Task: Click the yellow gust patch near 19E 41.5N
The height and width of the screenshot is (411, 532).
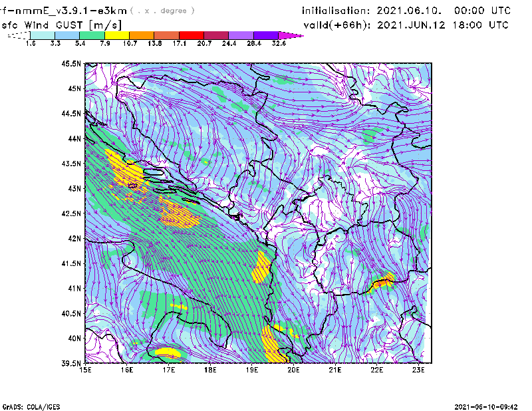Action: (261, 267)
